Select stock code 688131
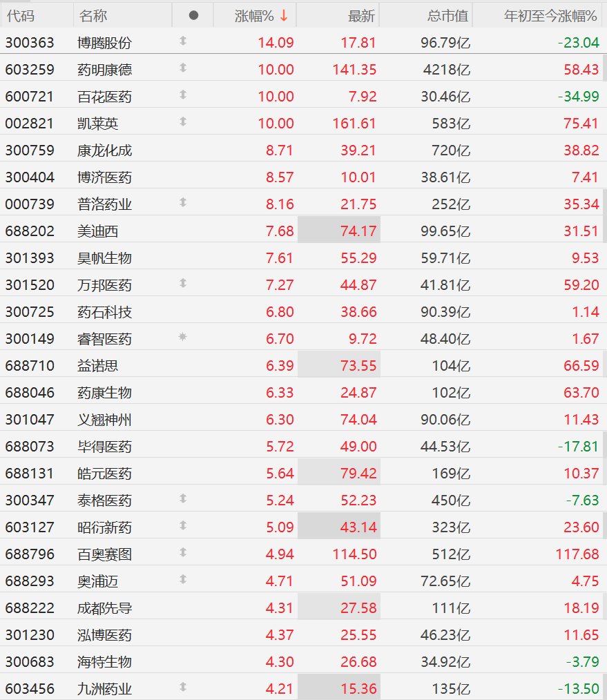 pyautogui.click(x=30, y=473)
